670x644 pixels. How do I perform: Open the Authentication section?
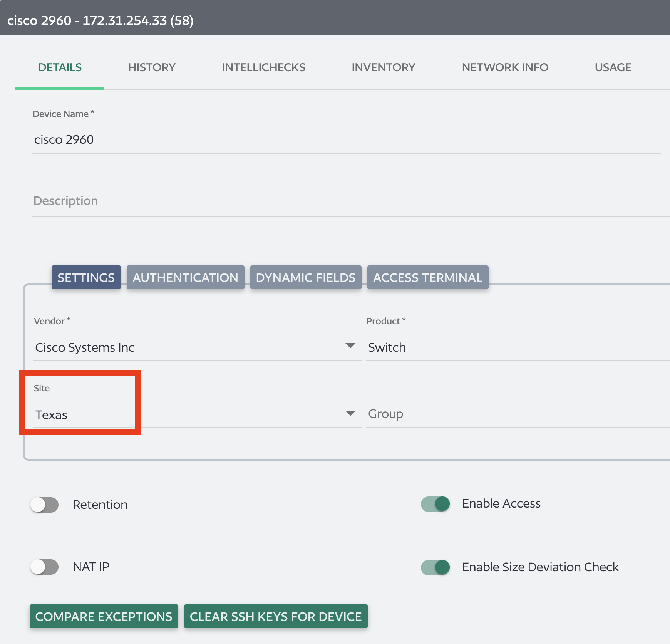pos(185,277)
